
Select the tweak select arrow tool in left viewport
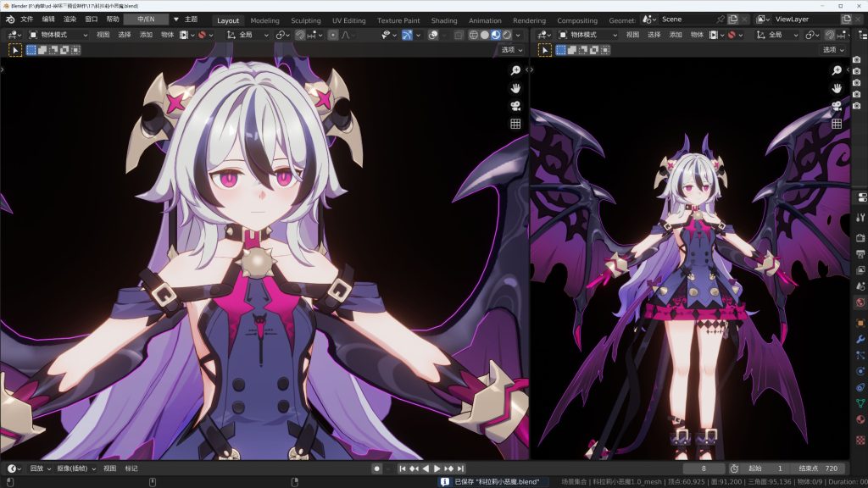pyautogui.click(x=15, y=50)
